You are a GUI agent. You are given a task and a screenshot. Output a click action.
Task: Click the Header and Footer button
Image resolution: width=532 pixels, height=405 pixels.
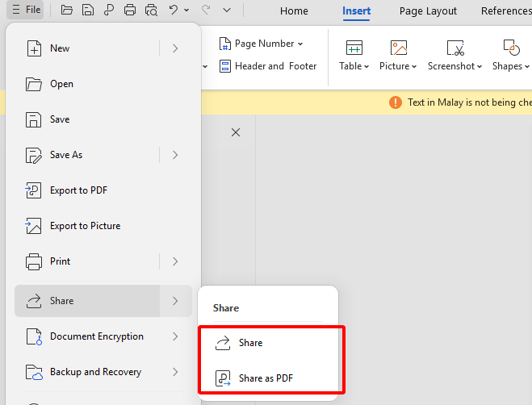[268, 66]
